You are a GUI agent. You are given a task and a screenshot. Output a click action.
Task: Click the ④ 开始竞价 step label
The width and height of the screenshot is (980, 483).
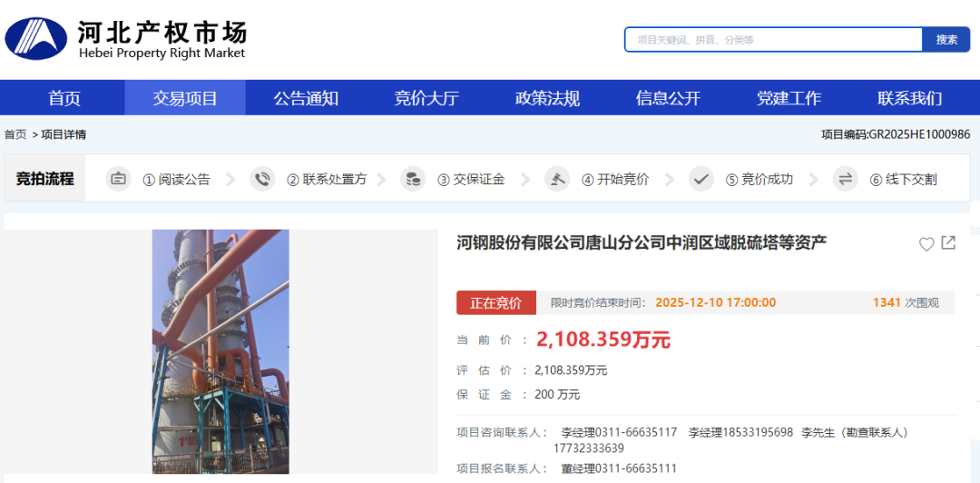(615, 180)
